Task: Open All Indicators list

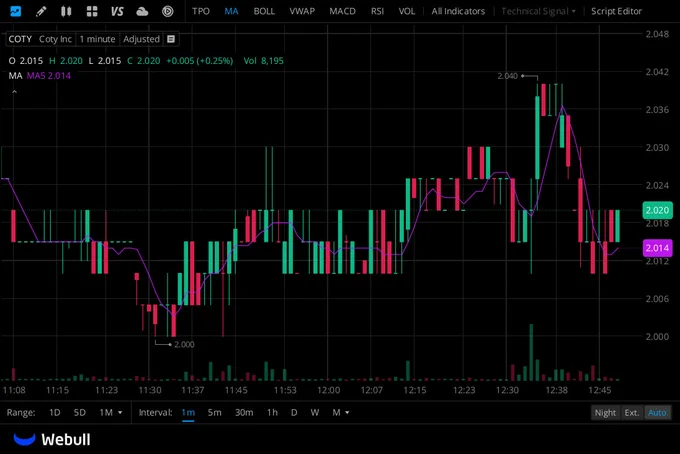Action: tap(458, 11)
